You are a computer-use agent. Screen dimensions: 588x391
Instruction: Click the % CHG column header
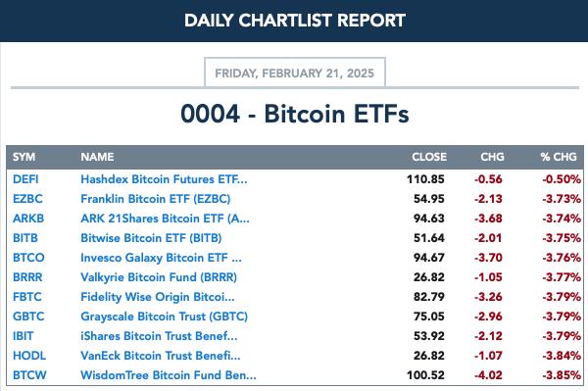pyautogui.click(x=559, y=157)
